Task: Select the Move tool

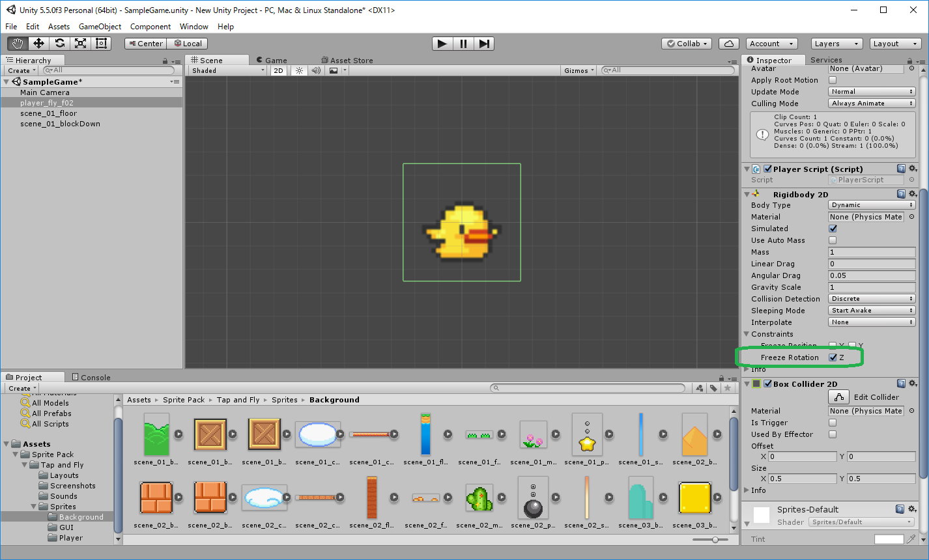Action: click(38, 43)
